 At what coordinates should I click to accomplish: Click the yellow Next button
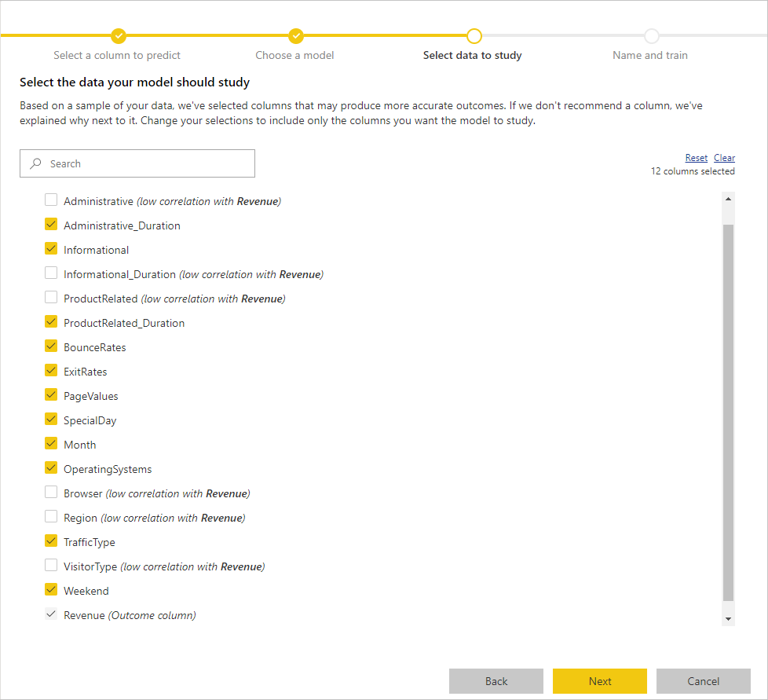[x=599, y=681]
